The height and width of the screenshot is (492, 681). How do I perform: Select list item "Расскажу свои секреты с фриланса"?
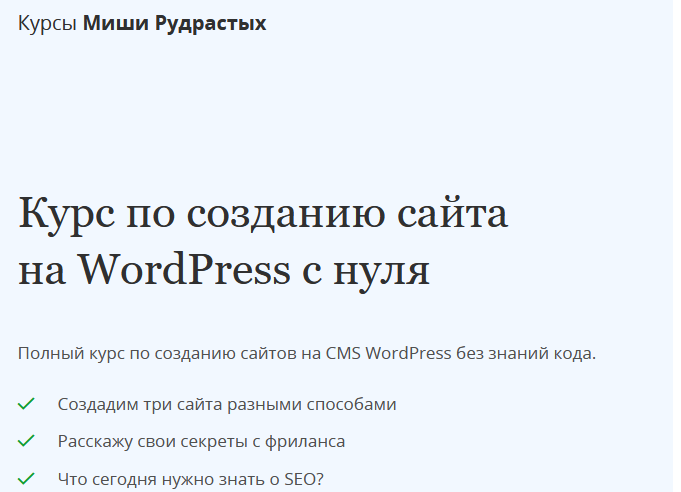[201, 441]
